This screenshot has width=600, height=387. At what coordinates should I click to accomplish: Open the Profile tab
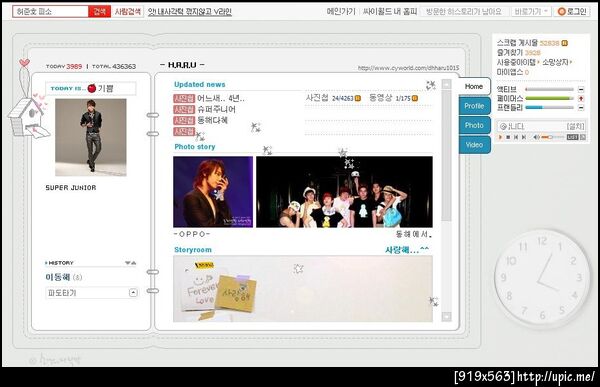[x=474, y=106]
